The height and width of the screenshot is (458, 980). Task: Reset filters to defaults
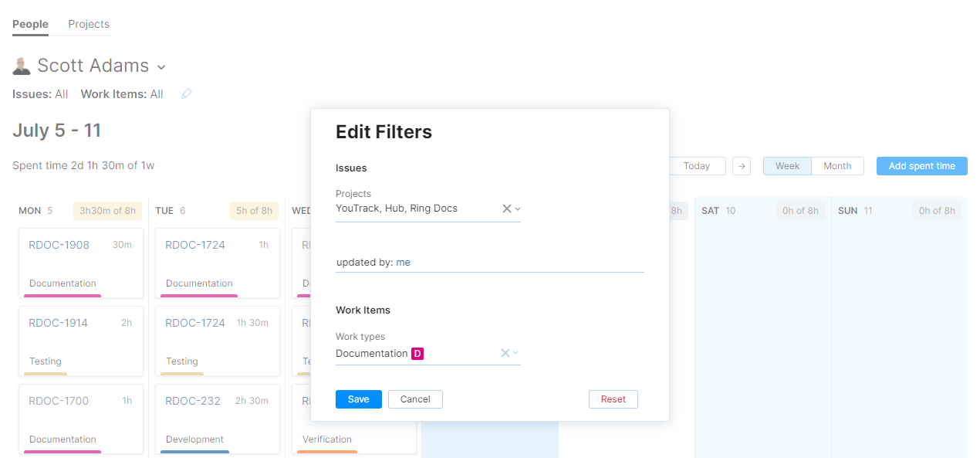tap(613, 399)
